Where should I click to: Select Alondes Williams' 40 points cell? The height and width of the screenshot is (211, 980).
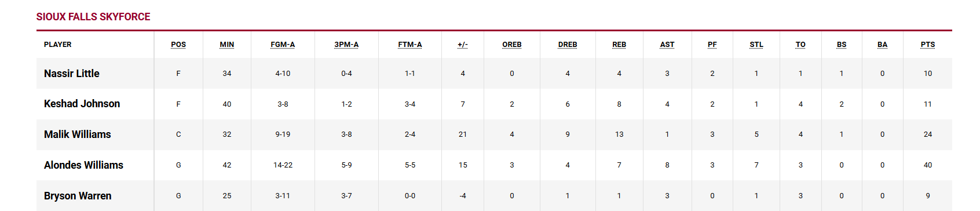coord(928,165)
